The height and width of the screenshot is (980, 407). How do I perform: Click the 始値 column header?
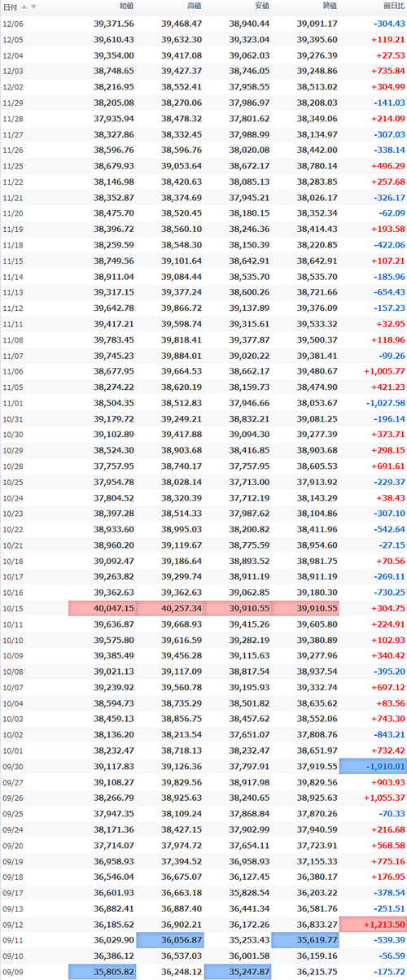click(x=126, y=7)
